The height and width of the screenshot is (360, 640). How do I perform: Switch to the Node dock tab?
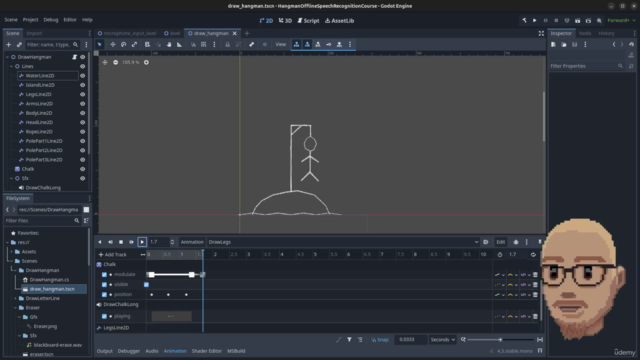(x=585, y=33)
